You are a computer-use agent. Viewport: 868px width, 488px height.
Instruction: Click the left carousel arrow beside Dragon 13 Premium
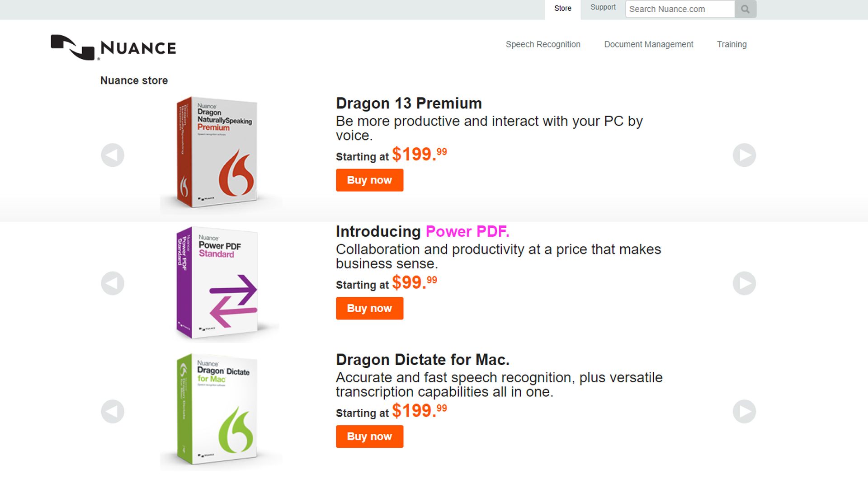coord(113,155)
